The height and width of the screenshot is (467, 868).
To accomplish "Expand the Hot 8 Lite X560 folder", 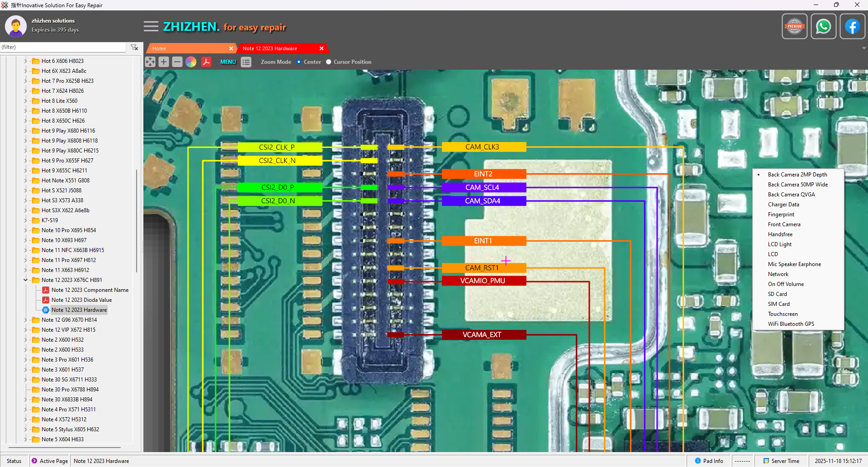I will [25, 101].
